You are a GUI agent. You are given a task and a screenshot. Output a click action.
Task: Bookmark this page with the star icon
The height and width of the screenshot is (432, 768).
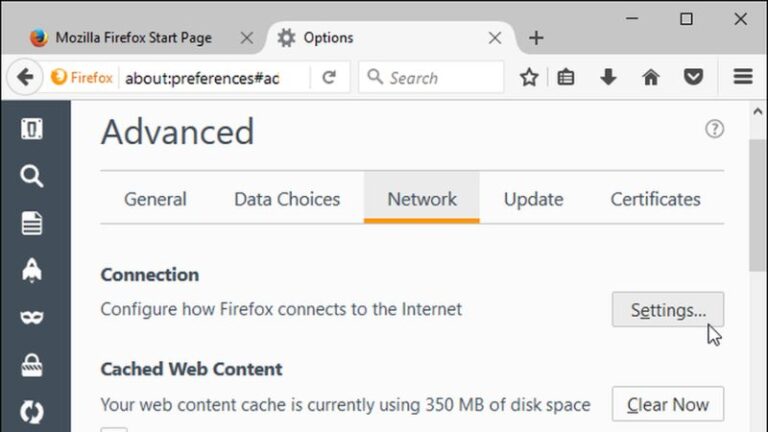point(529,77)
